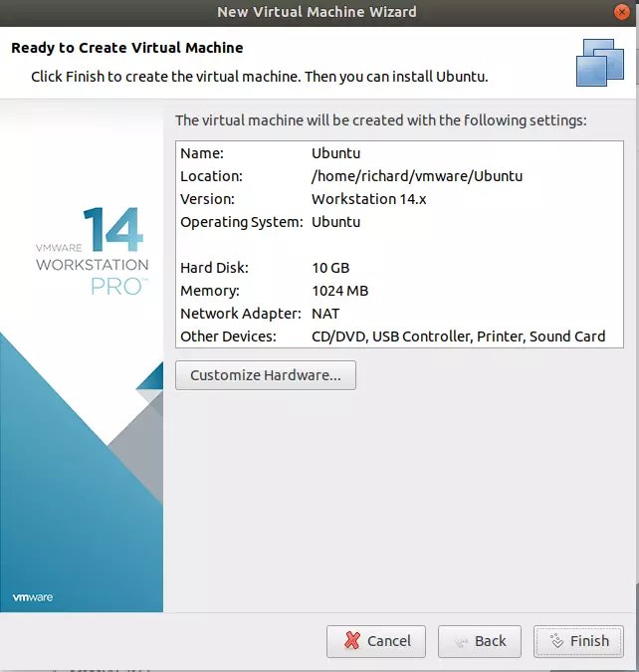Click the Memory: label
The width and height of the screenshot is (639, 672).
point(210,291)
